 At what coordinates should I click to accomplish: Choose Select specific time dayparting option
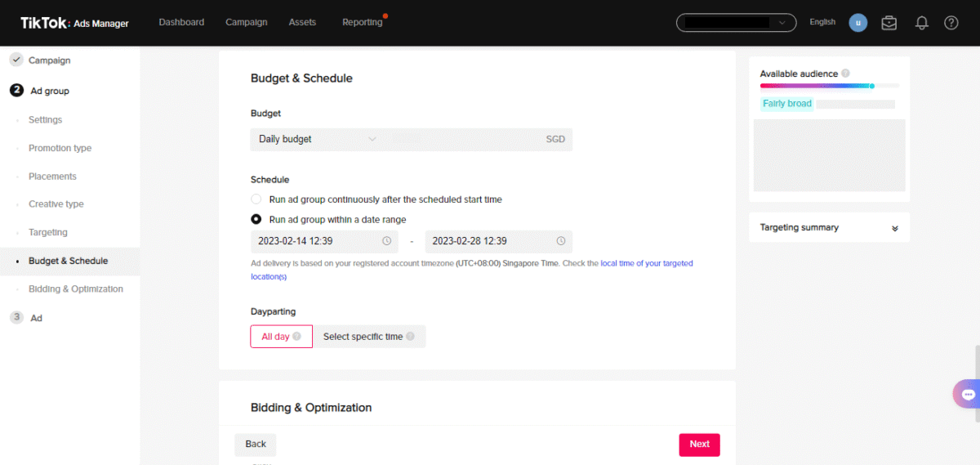370,337
